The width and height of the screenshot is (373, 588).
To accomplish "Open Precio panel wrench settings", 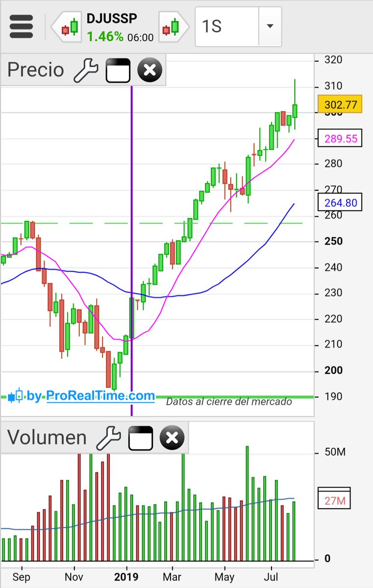I will pos(86,71).
